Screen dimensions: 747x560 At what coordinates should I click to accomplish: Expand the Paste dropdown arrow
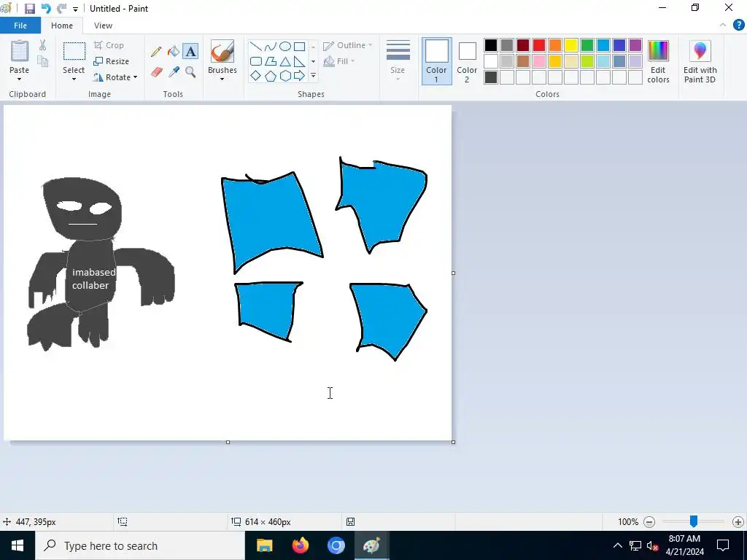19,79
